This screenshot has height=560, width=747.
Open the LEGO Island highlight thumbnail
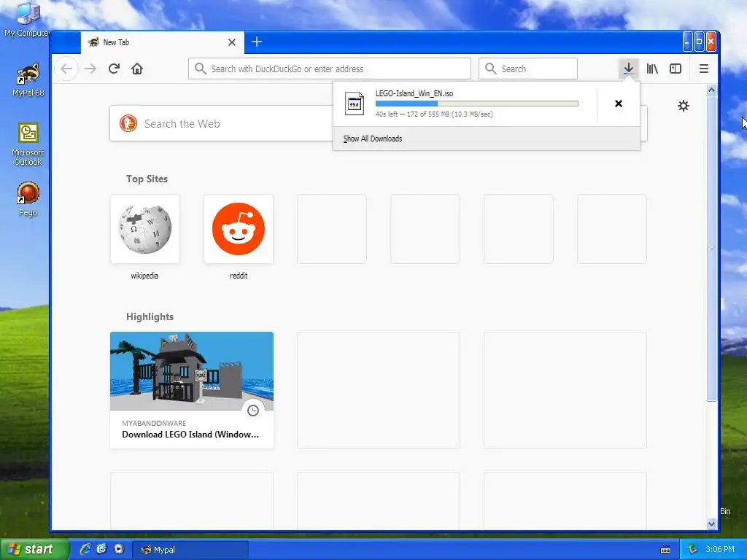point(192,371)
